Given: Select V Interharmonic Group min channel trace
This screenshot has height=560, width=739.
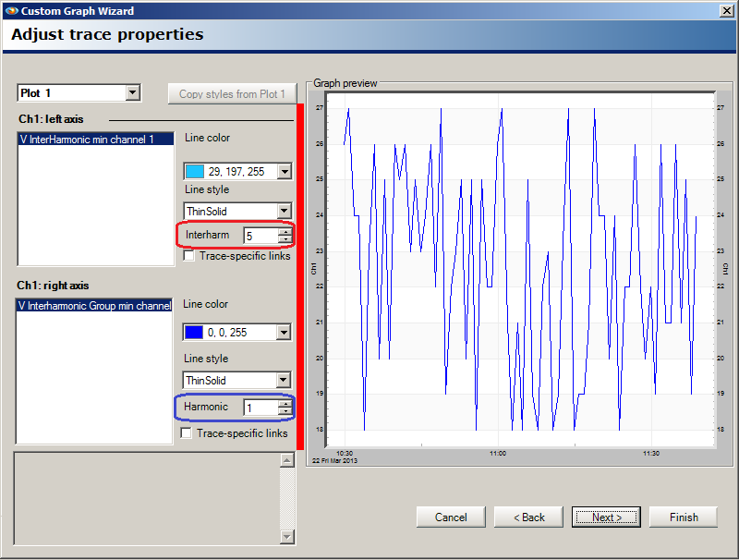Looking at the screenshot, I should click(x=94, y=305).
